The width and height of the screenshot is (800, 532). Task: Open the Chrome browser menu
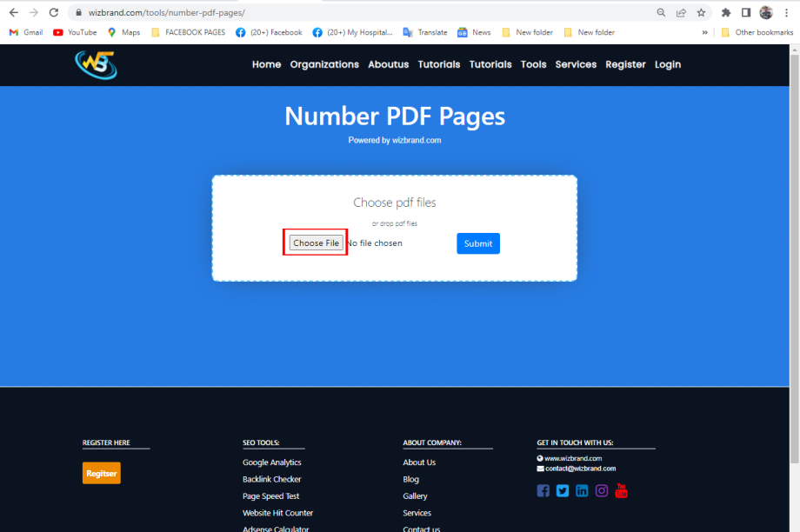(785, 12)
